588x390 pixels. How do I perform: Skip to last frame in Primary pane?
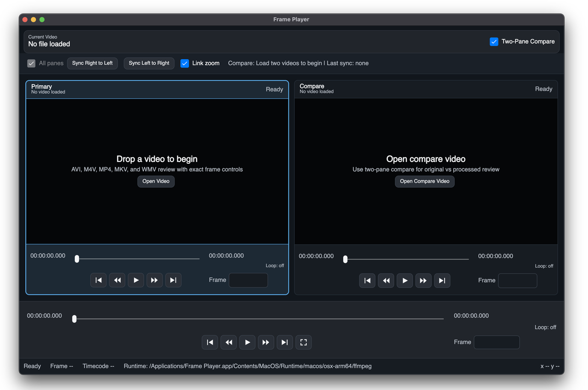[173, 280]
